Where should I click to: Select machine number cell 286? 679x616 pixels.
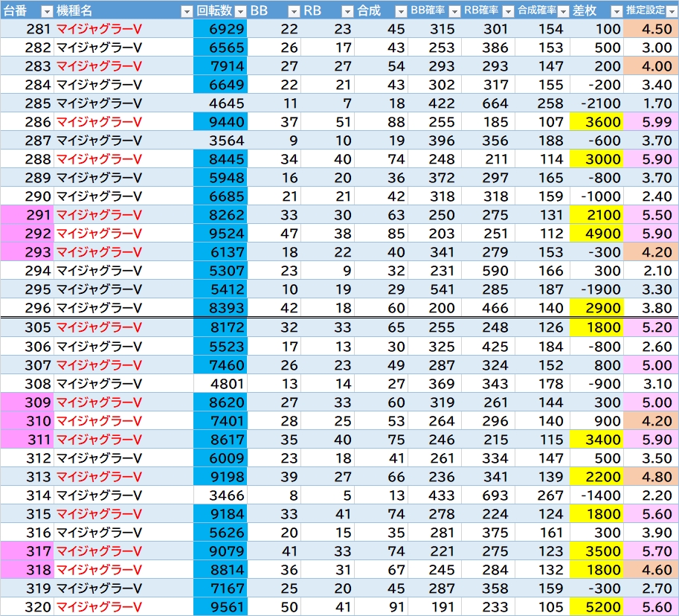point(27,122)
